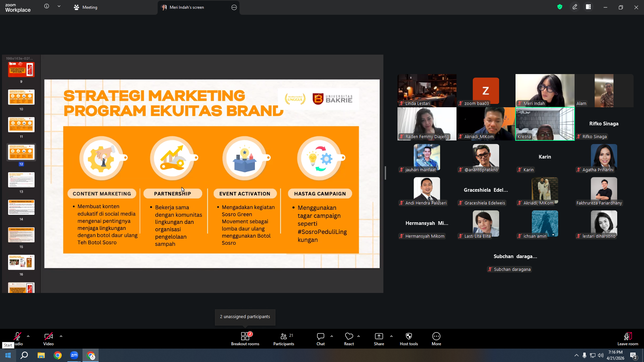Open the More menu in toolbar

(436, 339)
